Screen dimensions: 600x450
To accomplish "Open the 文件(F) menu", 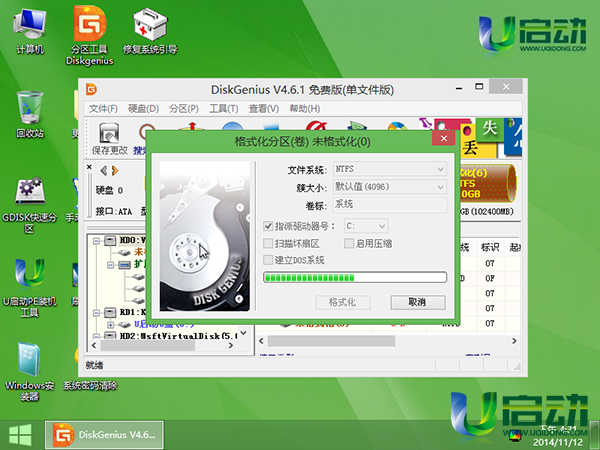I will (103, 109).
